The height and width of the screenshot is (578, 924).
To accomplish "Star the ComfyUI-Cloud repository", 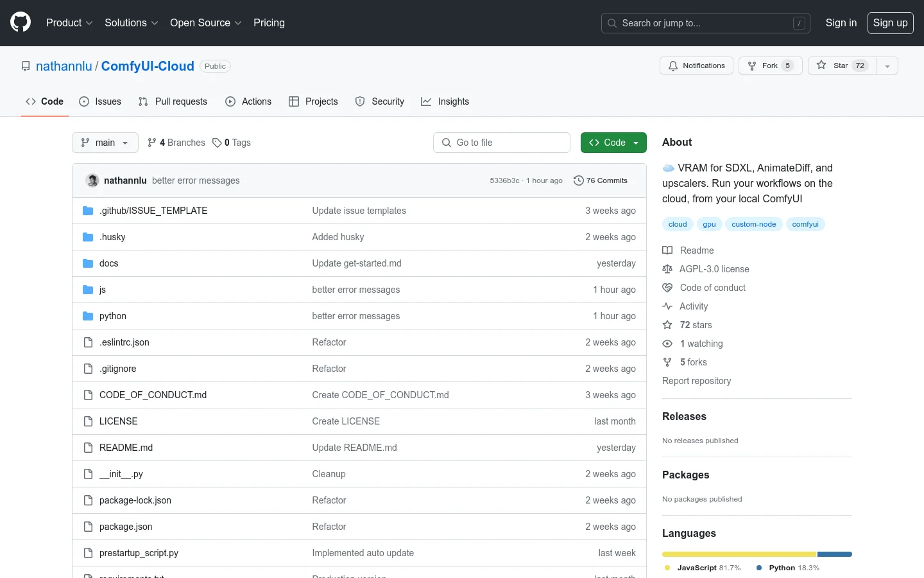I will click(x=841, y=66).
